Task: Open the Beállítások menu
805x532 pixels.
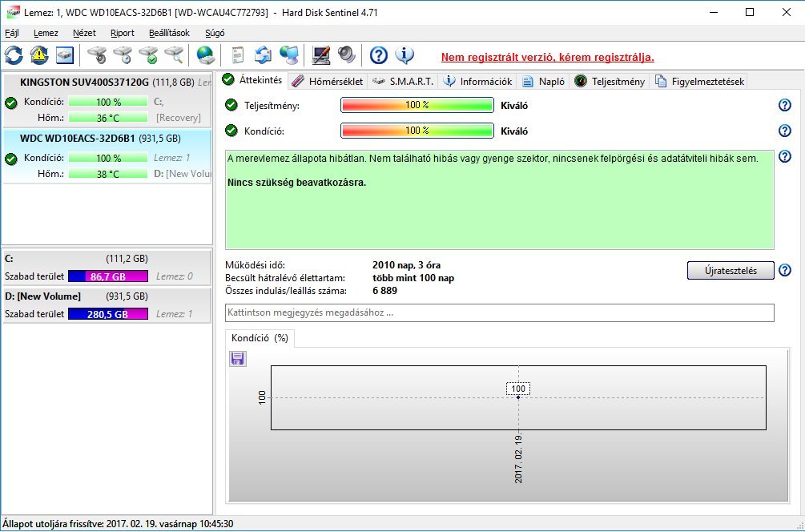Action: pos(170,33)
